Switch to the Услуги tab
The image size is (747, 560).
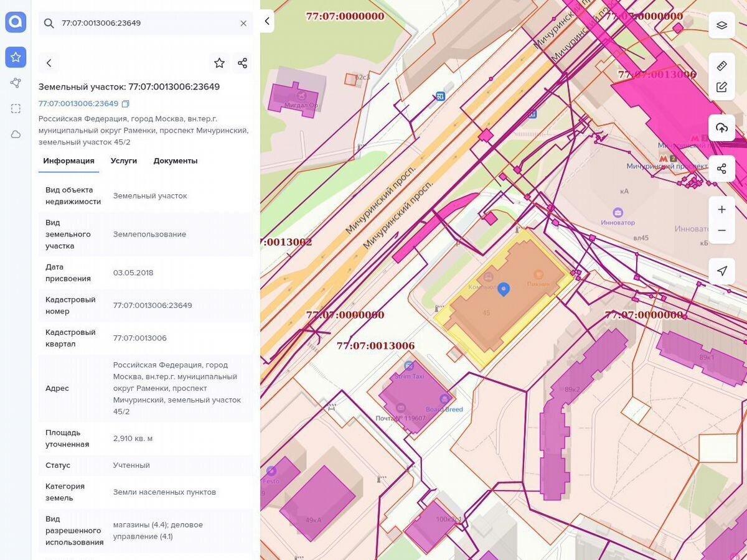pos(124,161)
